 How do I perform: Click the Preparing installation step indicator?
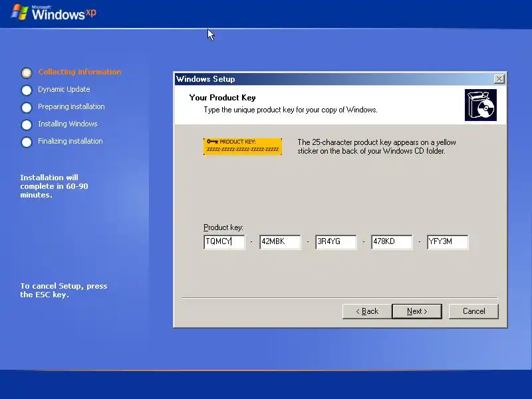coord(27,107)
